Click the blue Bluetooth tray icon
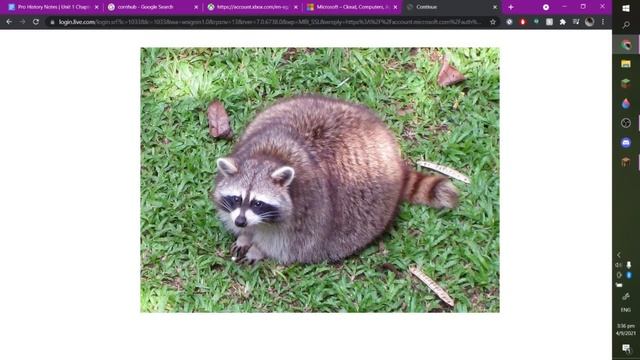The width and height of the screenshot is (640, 360). coord(629,275)
